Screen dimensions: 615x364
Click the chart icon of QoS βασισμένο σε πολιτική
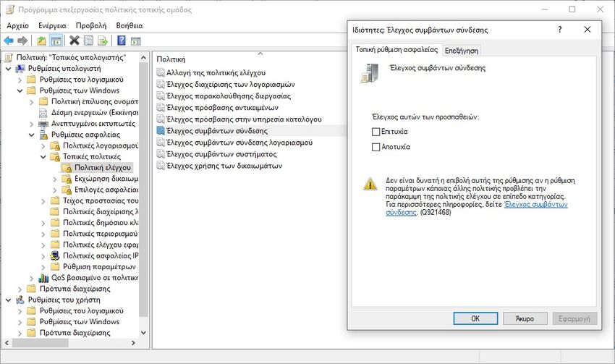(43, 278)
